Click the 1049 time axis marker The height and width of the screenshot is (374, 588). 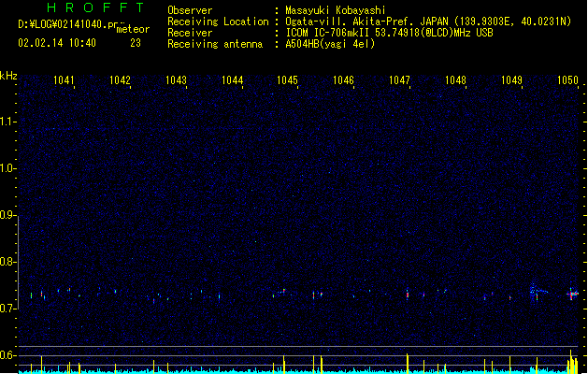[x=511, y=80]
